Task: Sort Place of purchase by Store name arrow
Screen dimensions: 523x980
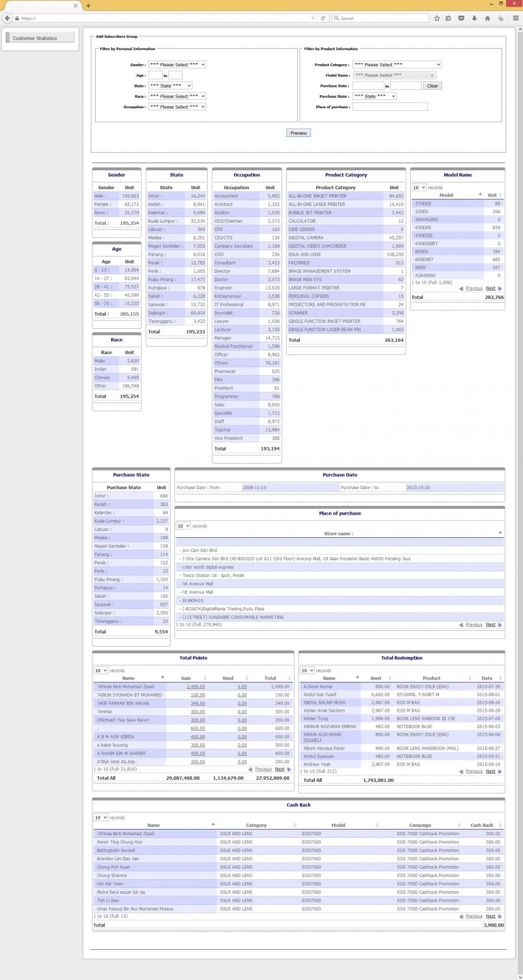Action: click(500, 533)
